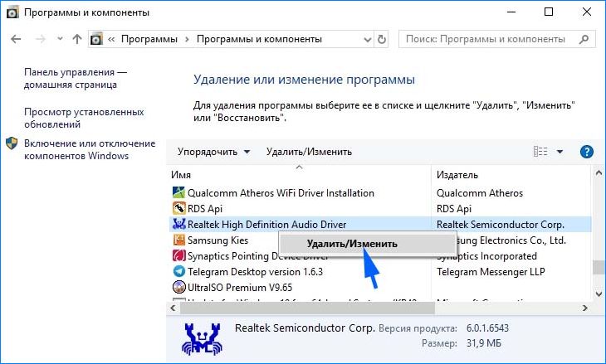Sort list by Имя column header
The width and height of the screenshot is (606, 364).
pyautogui.click(x=181, y=175)
